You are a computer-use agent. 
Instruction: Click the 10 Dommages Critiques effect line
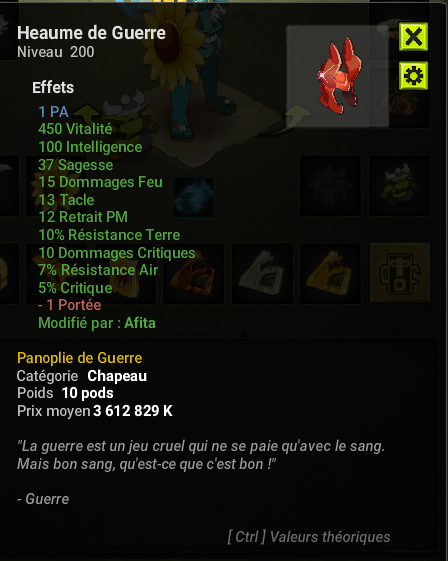(117, 253)
